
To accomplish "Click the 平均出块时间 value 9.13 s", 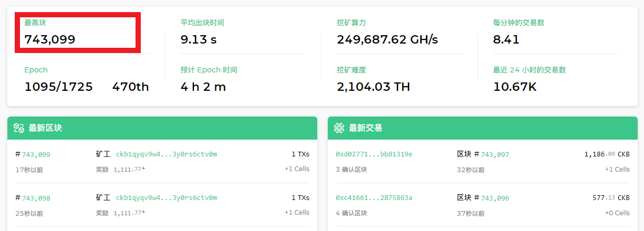I will coord(199,39).
